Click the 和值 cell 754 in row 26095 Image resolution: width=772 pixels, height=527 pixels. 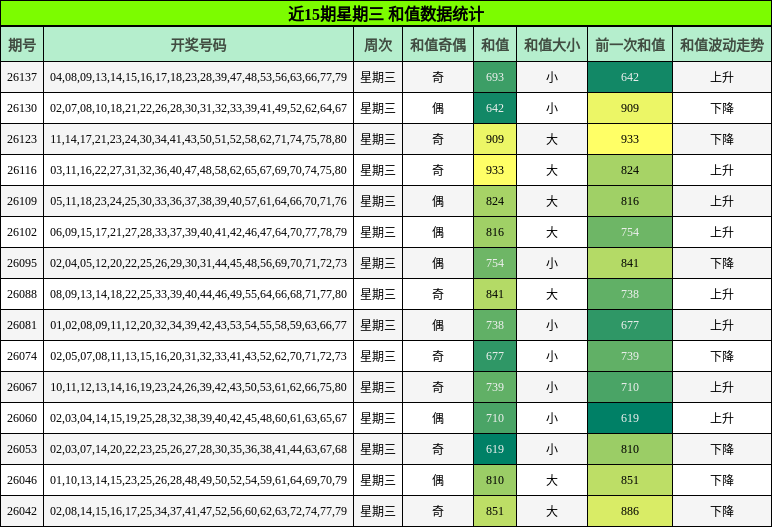click(x=495, y=263)
